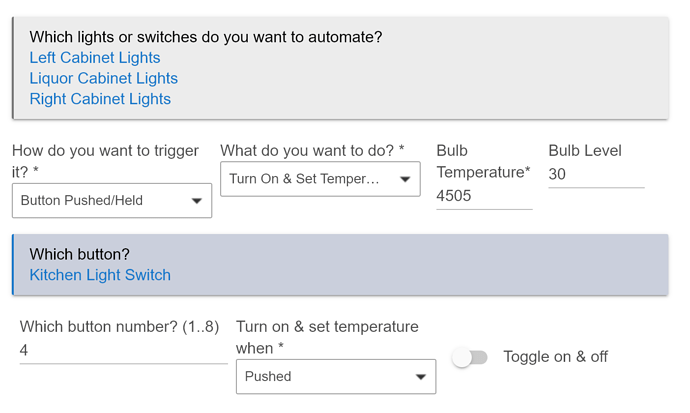The image size is (690, 413).
Task: Click the button number field showing 4
Action: tap(123, 351)
